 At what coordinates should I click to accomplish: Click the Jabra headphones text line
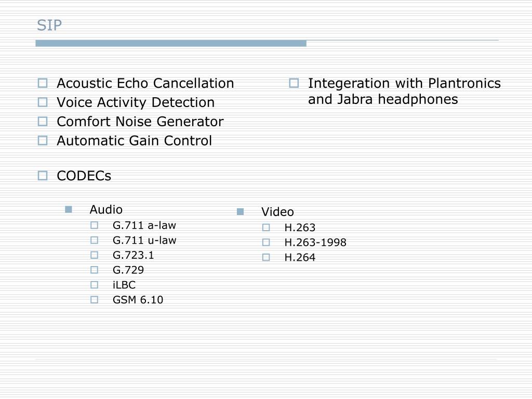tap(383, 99)
